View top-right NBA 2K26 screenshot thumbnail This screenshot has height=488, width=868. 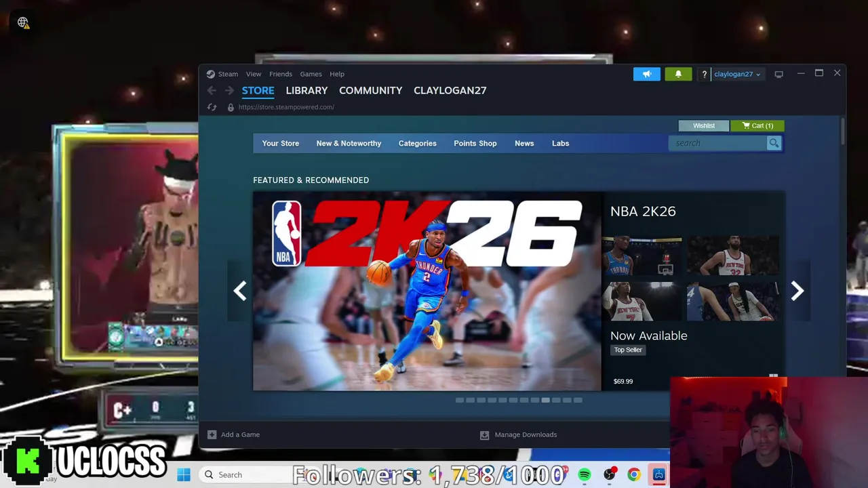[733, 256]
